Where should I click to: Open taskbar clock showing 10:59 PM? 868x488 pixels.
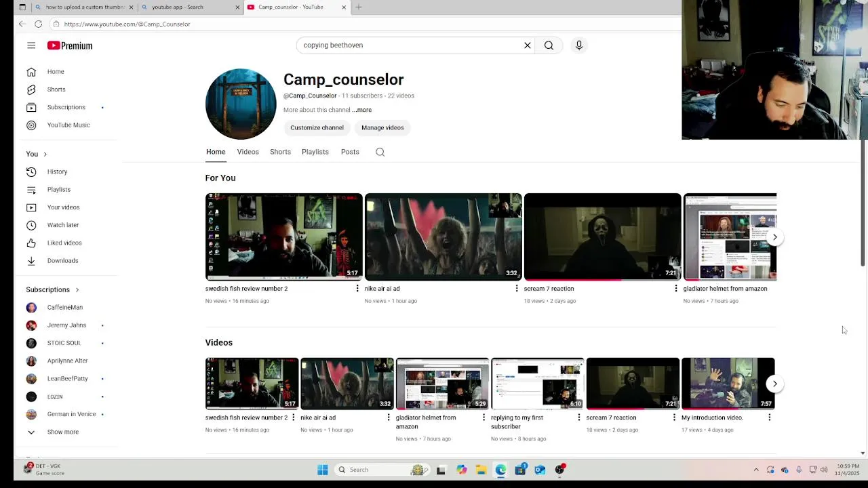(848, 470)
